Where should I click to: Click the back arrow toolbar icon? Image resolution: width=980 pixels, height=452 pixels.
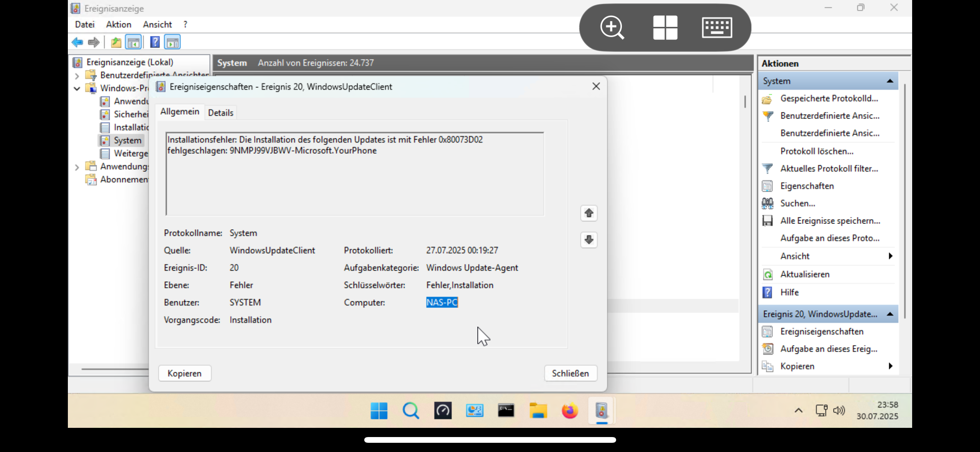point(77,42)
